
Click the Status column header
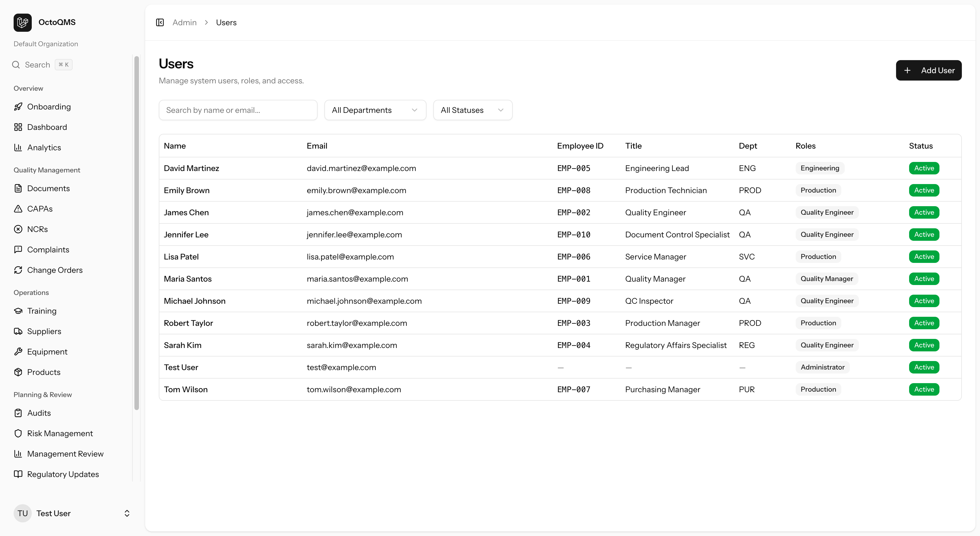(x=921, y=146)
